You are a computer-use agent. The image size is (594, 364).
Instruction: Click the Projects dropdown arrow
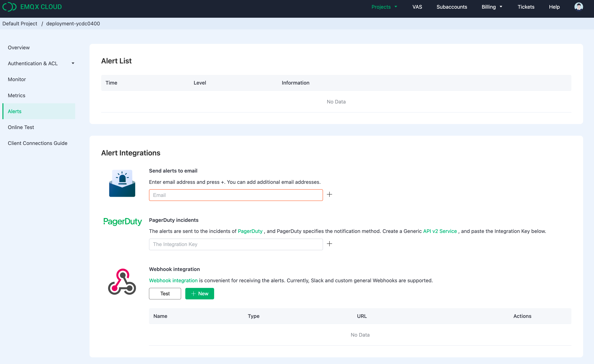point(396,7)
